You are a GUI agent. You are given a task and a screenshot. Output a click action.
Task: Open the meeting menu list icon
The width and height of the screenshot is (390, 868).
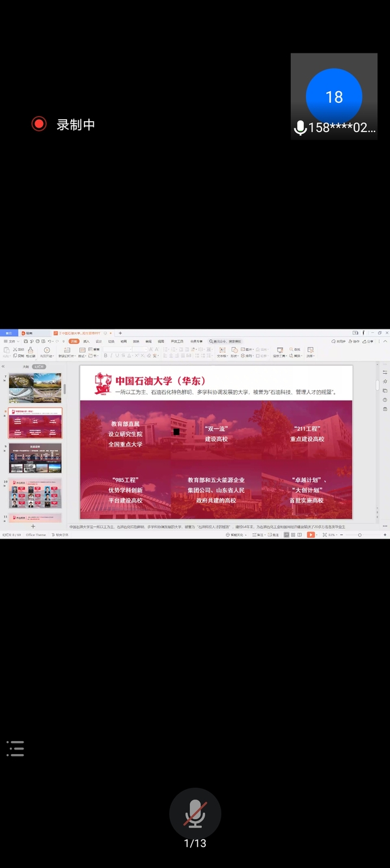tap(16, 748)
